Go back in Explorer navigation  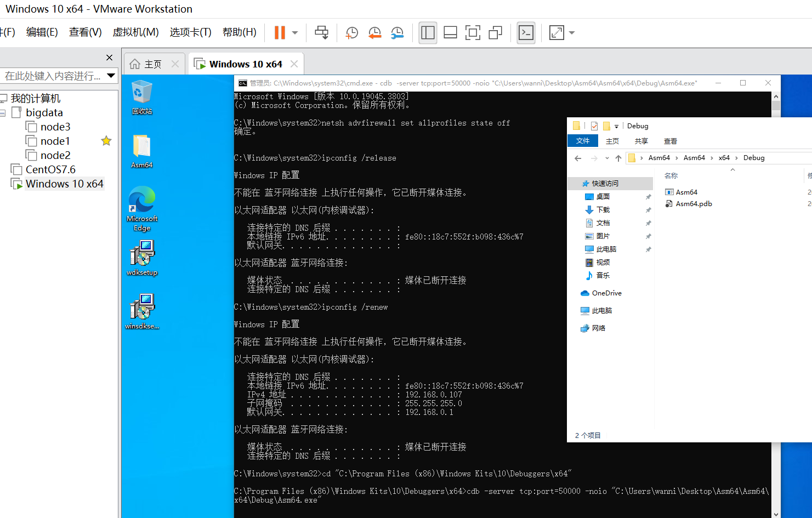pos(578,158)
